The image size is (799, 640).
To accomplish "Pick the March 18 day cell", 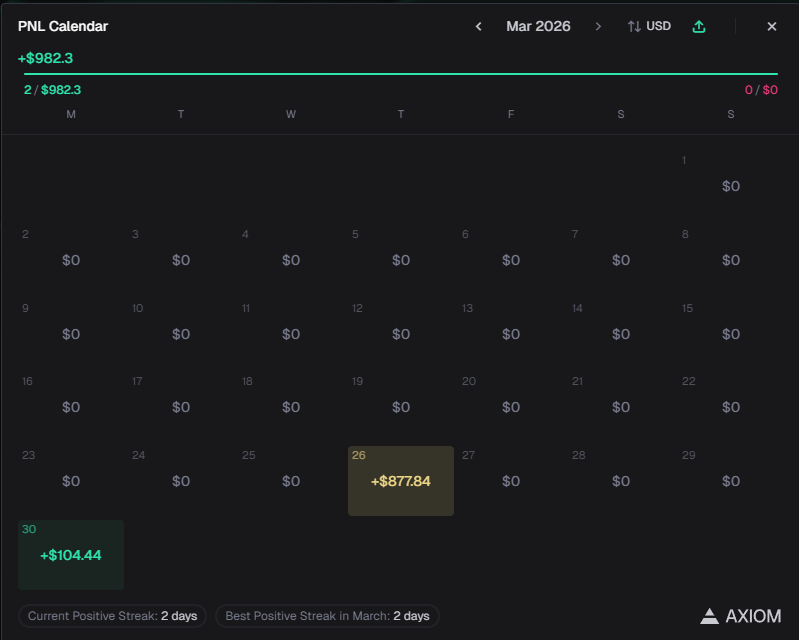I will click(291, 407).
